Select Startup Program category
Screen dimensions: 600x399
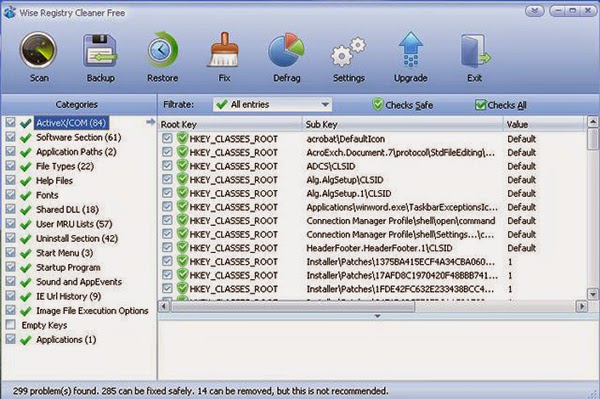point(68,267)
